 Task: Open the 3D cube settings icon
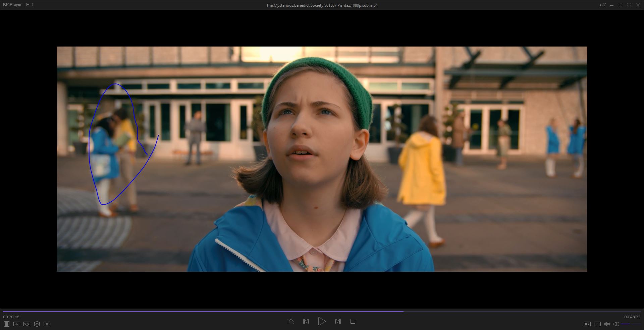[37, 324]
